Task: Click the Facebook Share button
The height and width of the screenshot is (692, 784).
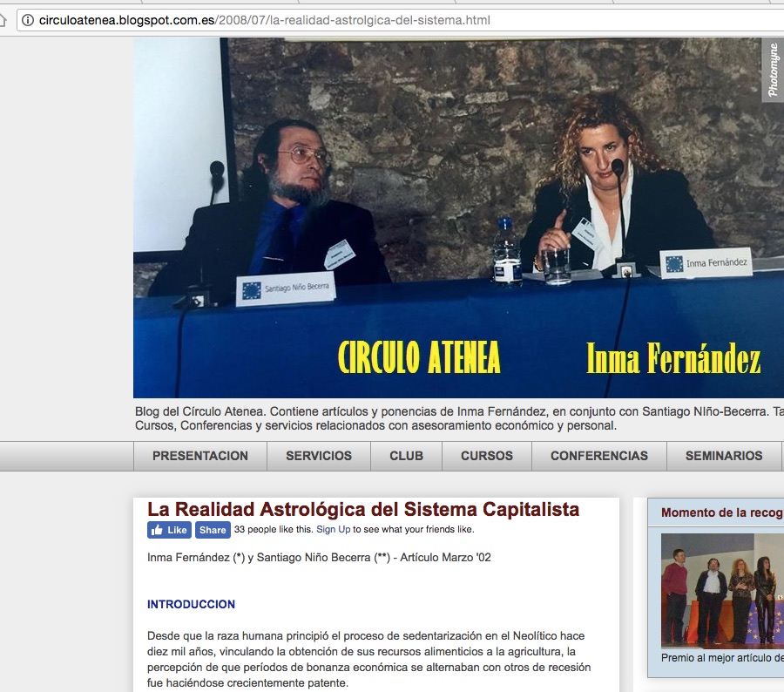Action: coord(213,530)
